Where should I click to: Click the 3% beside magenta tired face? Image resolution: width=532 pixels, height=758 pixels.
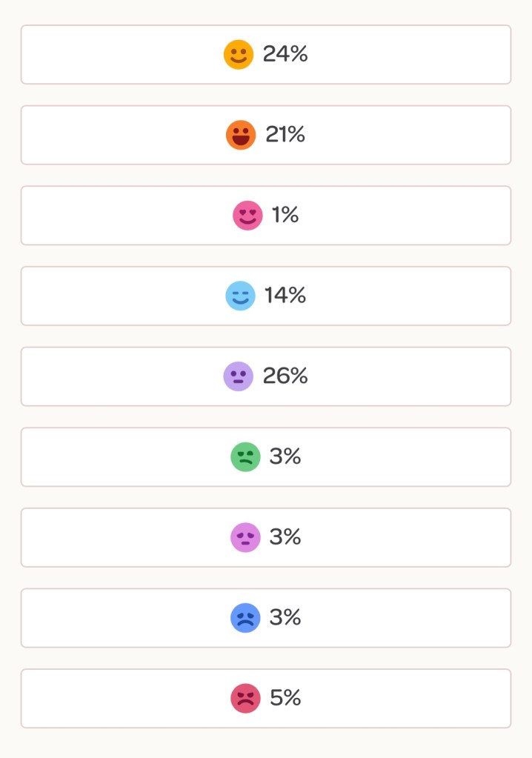click(285, 537)
